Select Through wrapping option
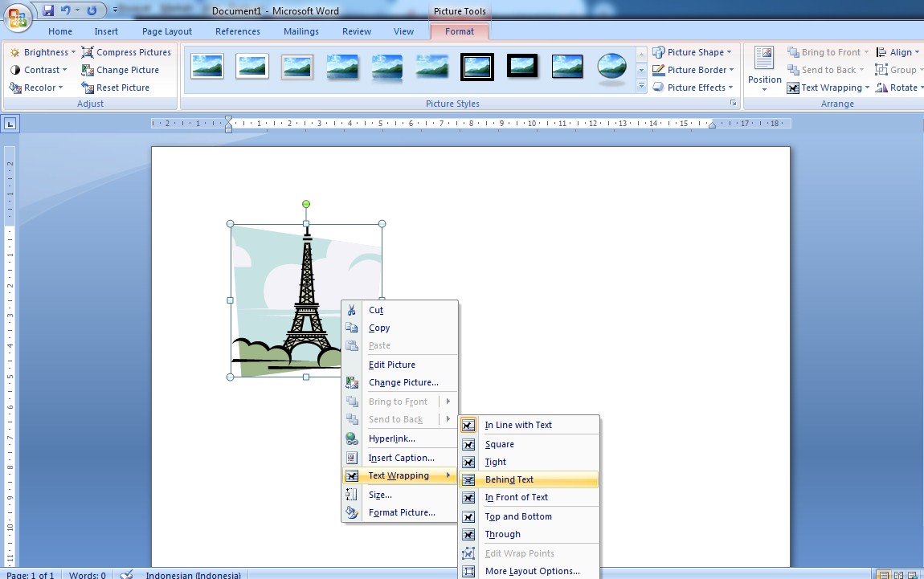 pyautogui.click(x=529, y=534)
